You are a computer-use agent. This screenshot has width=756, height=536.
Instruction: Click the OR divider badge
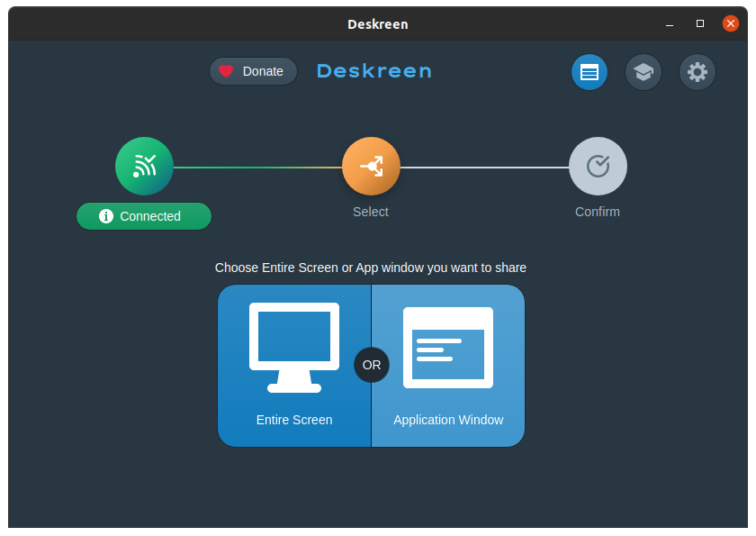coord(372,365)
